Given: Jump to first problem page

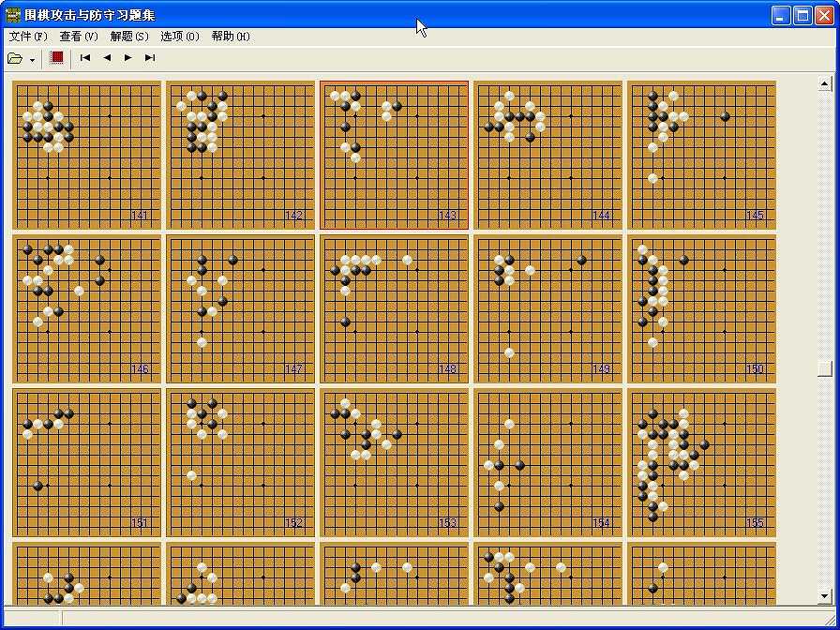Looking at the screenshot, I should point(84,57).
